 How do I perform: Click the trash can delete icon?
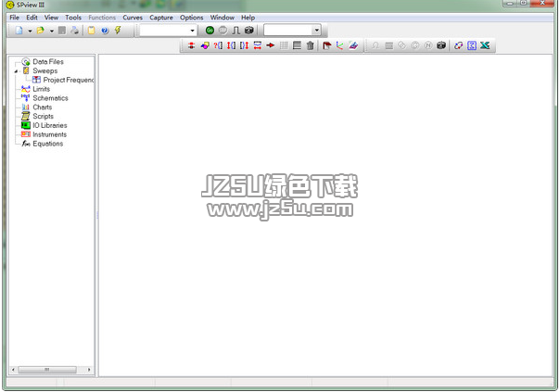click(311, 45)
